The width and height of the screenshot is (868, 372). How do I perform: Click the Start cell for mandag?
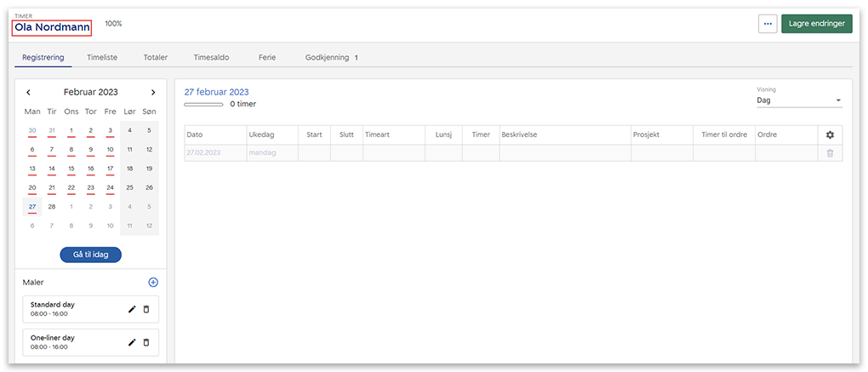(313, 153)
